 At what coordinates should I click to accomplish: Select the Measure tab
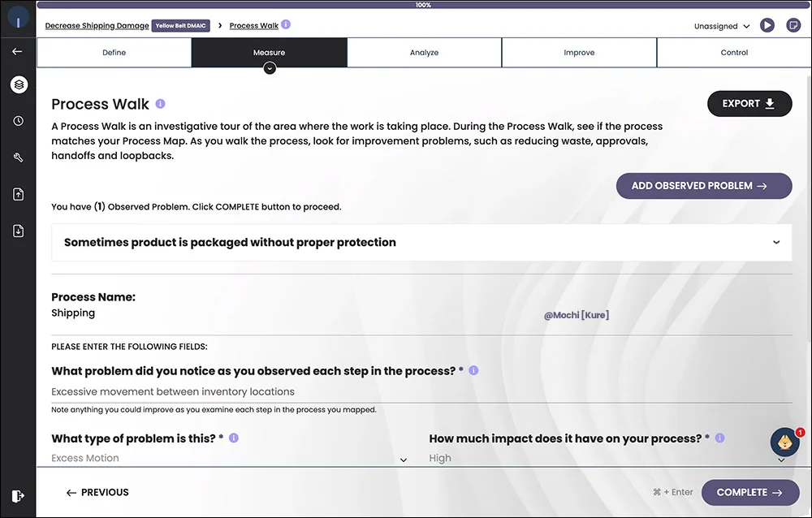coord(270,52)
